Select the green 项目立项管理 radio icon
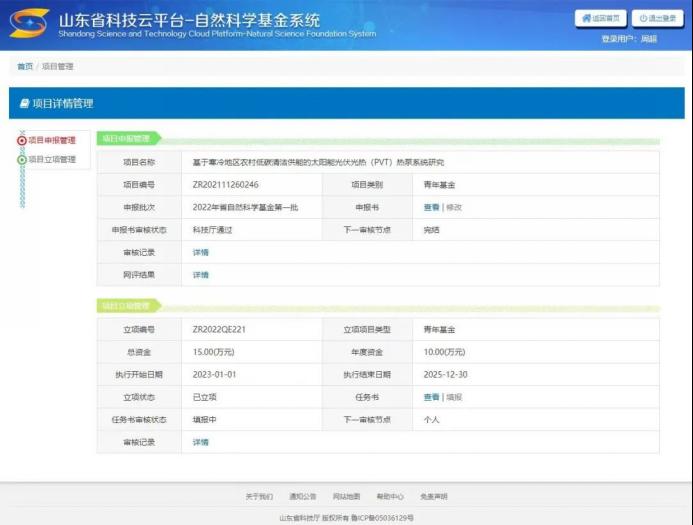 [x=22, y=159]
